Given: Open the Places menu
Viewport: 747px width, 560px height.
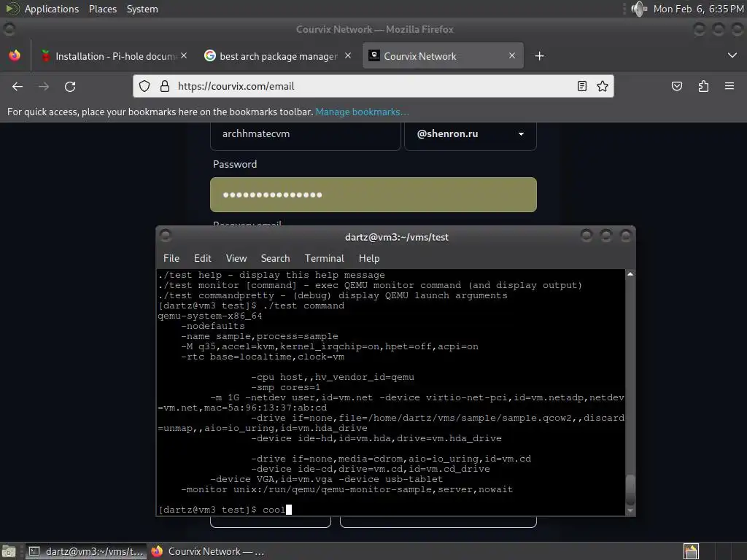Looking at the screenshot, I should 103,9.
